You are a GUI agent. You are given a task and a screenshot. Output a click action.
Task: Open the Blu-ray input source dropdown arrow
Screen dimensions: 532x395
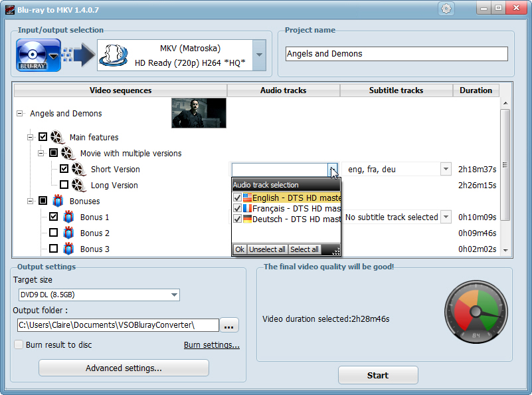54,57
